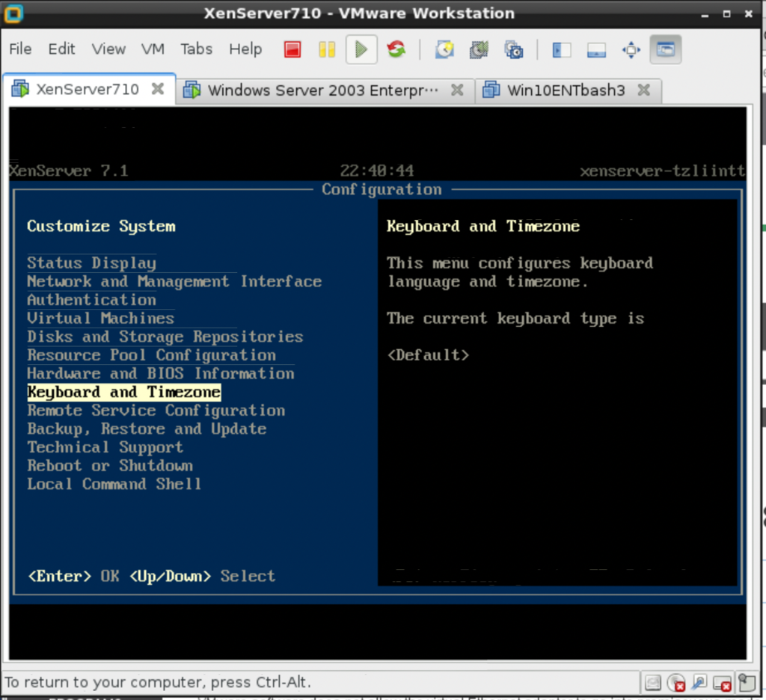Select Technical Support menu entry
Screen dimensions: 766x700
point(105,447)
